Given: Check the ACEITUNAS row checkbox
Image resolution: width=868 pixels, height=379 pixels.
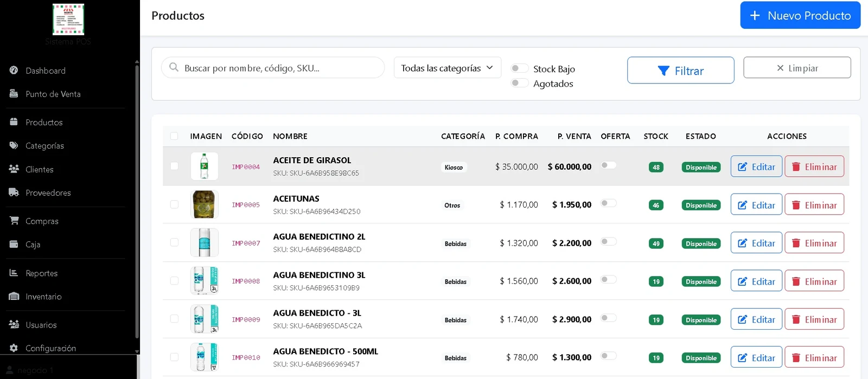Looking at the screenshot, I should [174, 204].
